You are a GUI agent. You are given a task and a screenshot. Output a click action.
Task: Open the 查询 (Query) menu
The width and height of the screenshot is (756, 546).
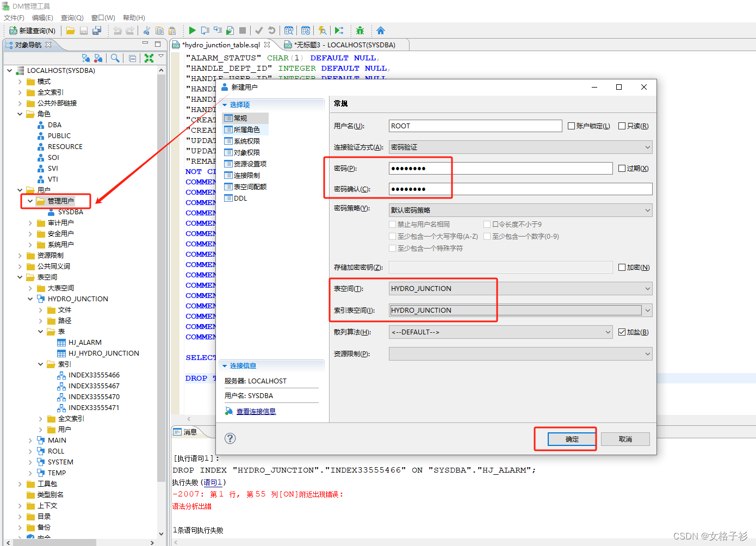[72, 17]
